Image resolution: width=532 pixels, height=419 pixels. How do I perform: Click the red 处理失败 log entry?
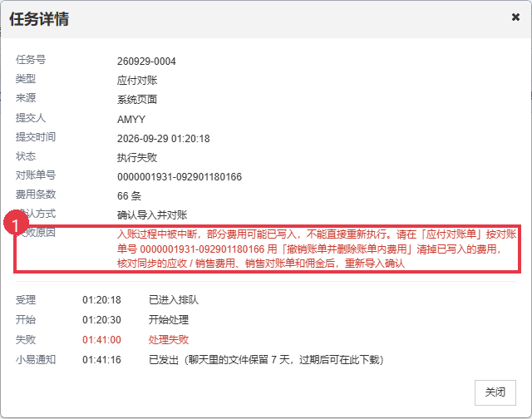169,340
